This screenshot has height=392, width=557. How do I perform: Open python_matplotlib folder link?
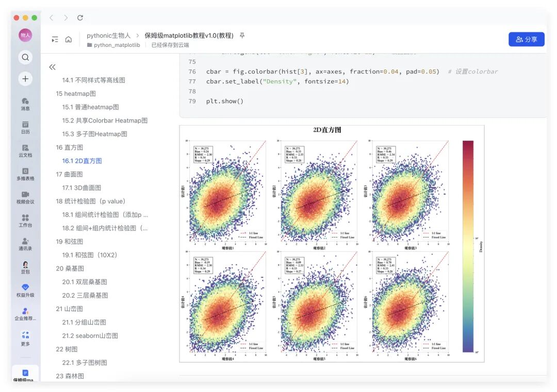[113, 45]
